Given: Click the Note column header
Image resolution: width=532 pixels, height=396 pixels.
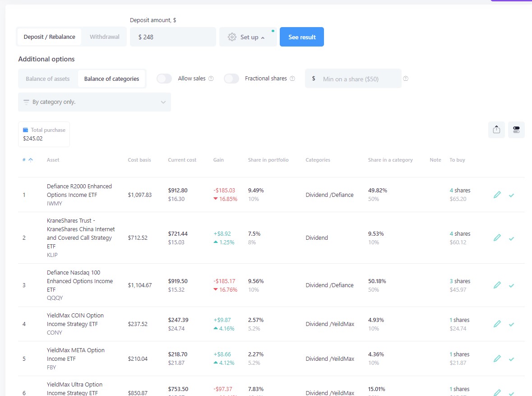Looking at the screenshot, I should (435, 160).
